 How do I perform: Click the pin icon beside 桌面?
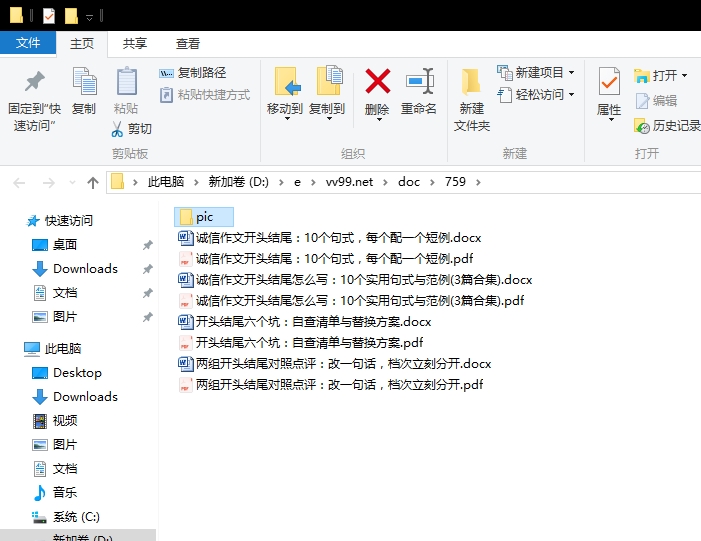(148, 245)
